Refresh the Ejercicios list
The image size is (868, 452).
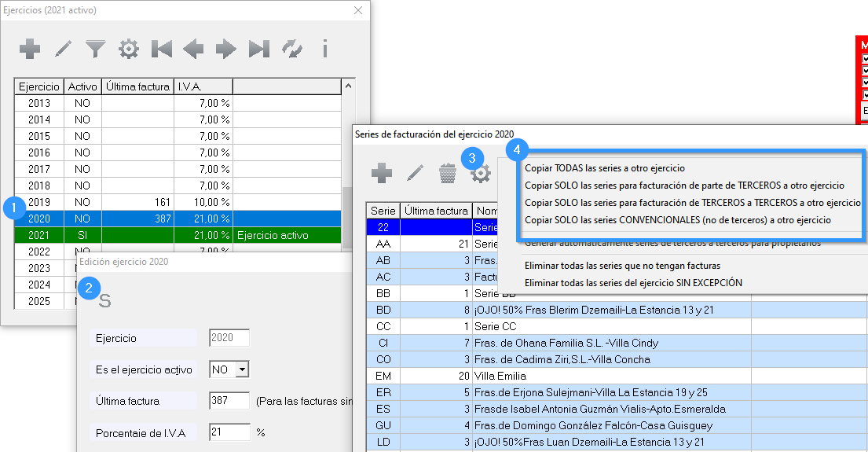pyautogui.click(x=292, y=50)
